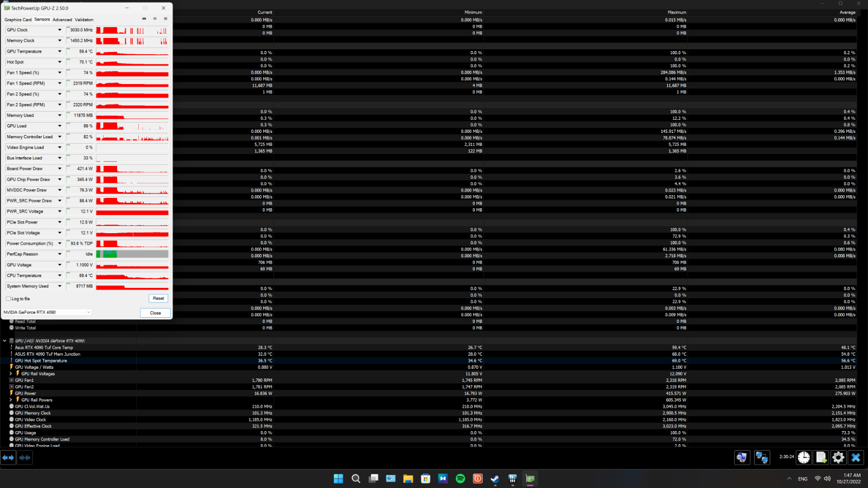868x488 pixels.
Task: Select the GPU Usage row in HWiNFO
Action: 429,433
